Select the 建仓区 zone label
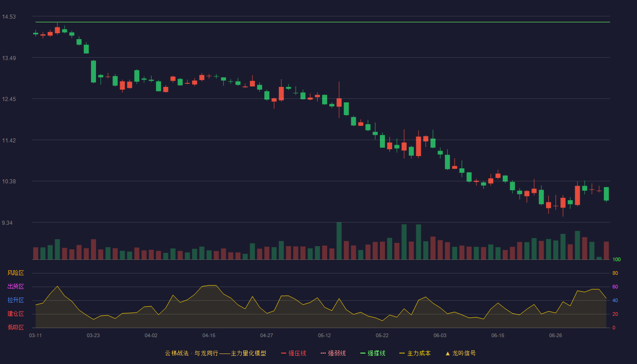 (15, 314)
